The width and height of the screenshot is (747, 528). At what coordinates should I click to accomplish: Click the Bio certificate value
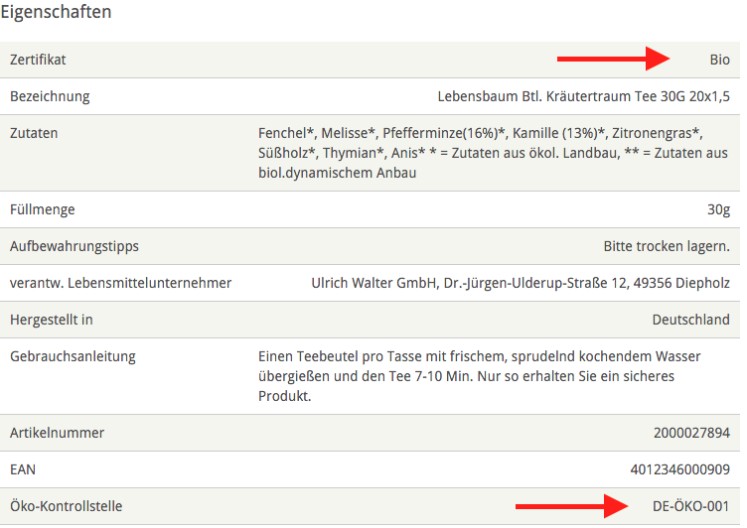click(x=719, y=60)
